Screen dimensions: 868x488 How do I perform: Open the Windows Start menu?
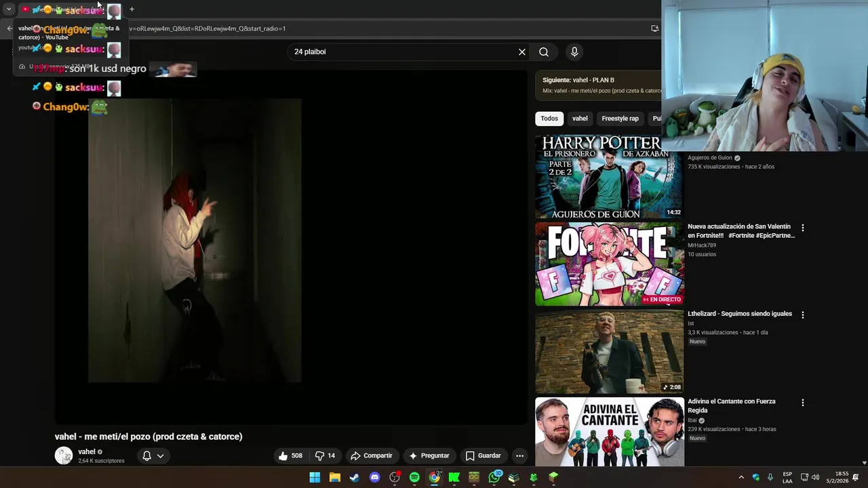pyautogui.click(x=315, y=477)
